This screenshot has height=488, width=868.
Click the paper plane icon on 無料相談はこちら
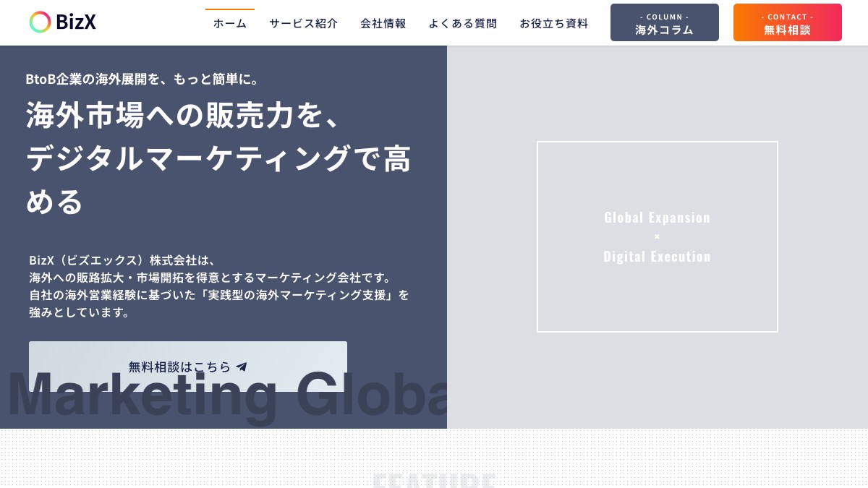[x=242, y=367]
